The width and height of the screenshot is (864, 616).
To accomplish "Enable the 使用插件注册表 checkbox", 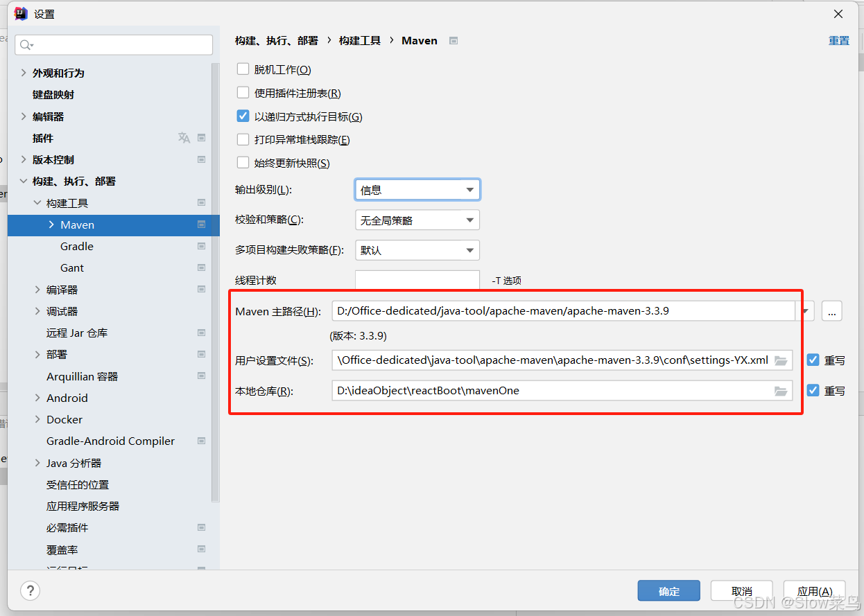I will click(243, 93).
